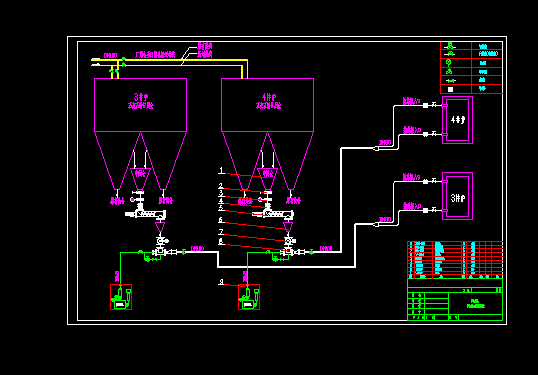
Task: Select callout number 2
Action: click(221, 186)
